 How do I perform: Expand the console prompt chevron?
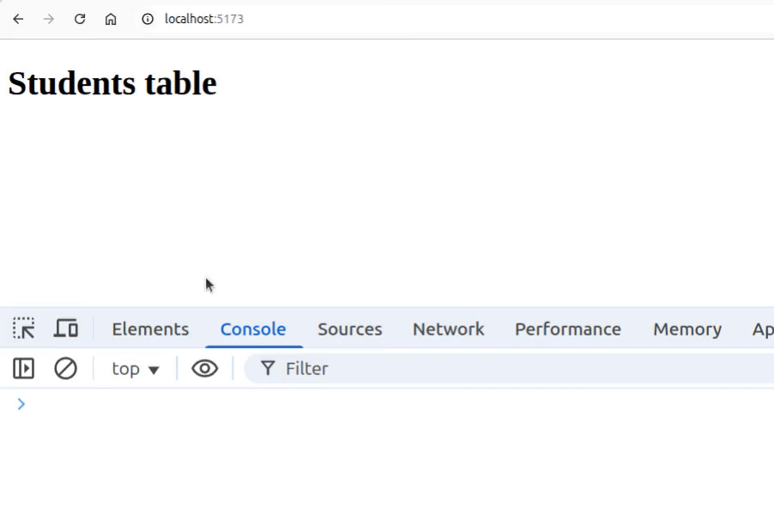pos(21,404)
